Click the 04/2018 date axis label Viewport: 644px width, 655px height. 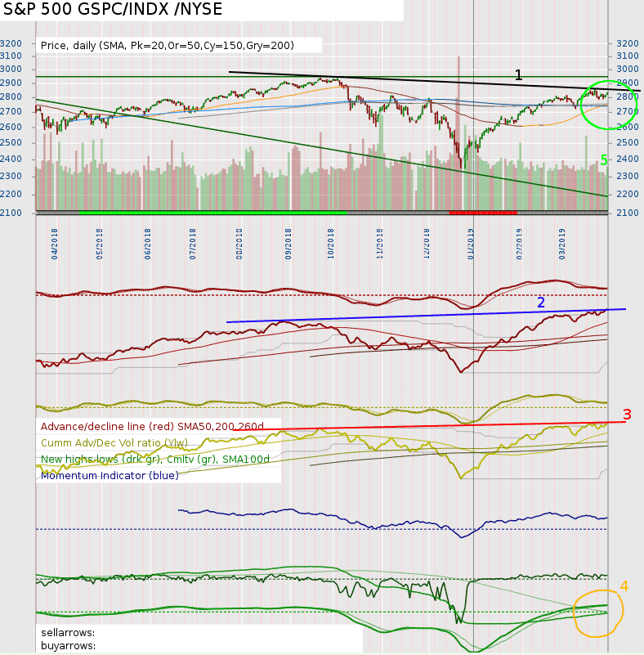point(54,244)
